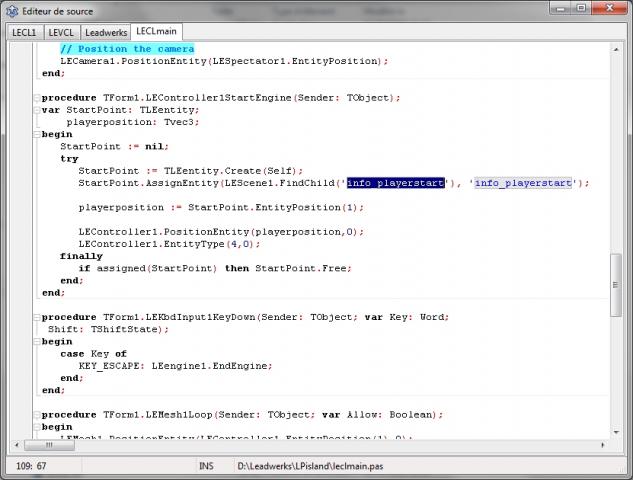Click the vertical scrollbar up arrow
The image size is (633, 480).
click(616, 49)
